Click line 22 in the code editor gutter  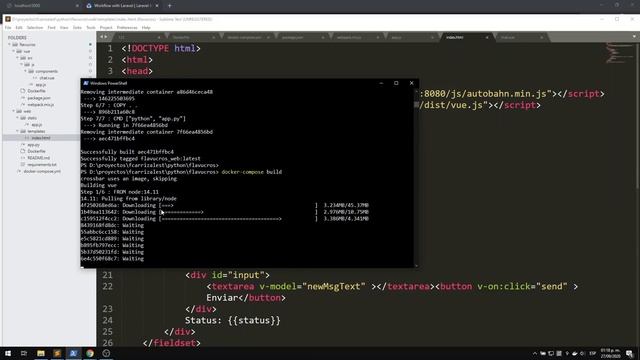107,287
